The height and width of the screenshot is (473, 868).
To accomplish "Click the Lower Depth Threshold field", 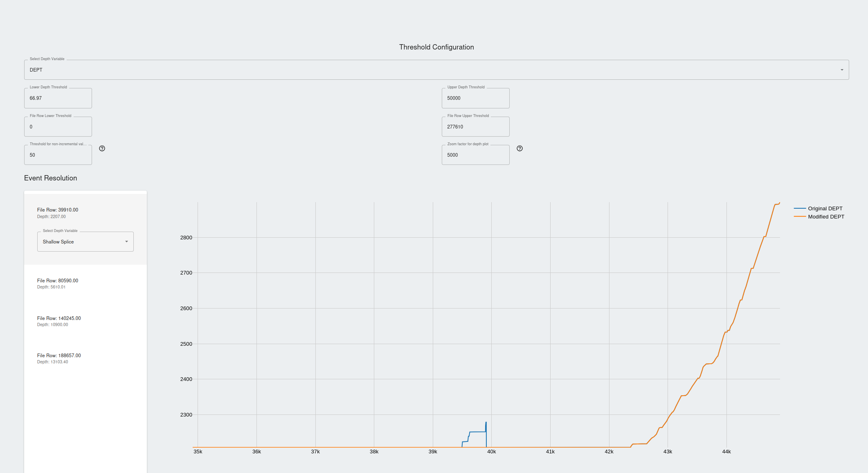I will [x=58, y=99].
